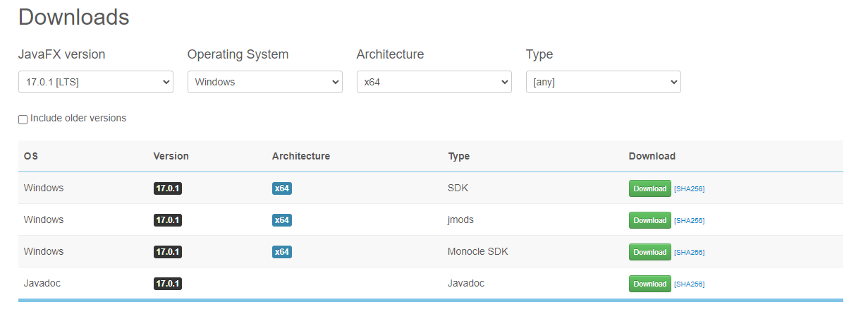Click the 'Windows' cell in Monocle SDK row

pyautogui.click(x=44, y=251)
